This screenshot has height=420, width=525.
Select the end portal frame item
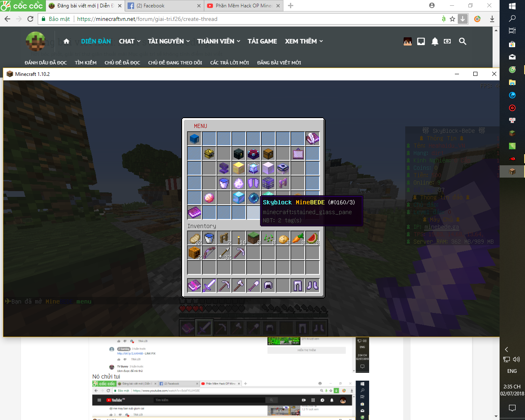tap(283, 168)
